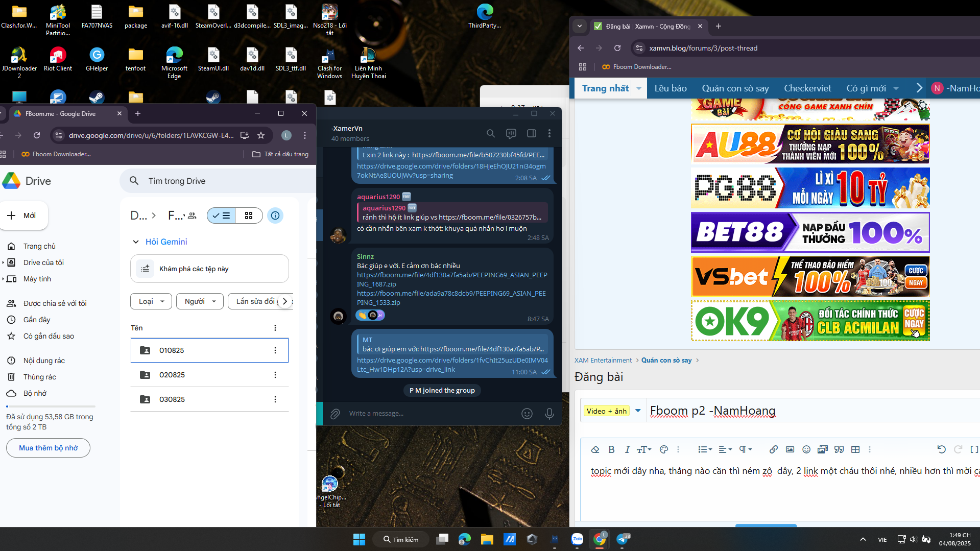Select the Drive list layout toggle
Viewport: 980px width, 551px height.
[x=222, y=215]
